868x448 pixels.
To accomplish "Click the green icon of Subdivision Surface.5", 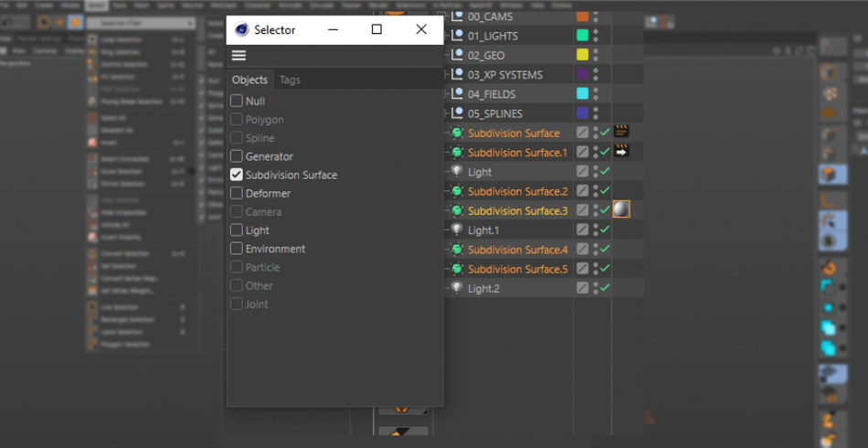I will [x=457, y=269].
